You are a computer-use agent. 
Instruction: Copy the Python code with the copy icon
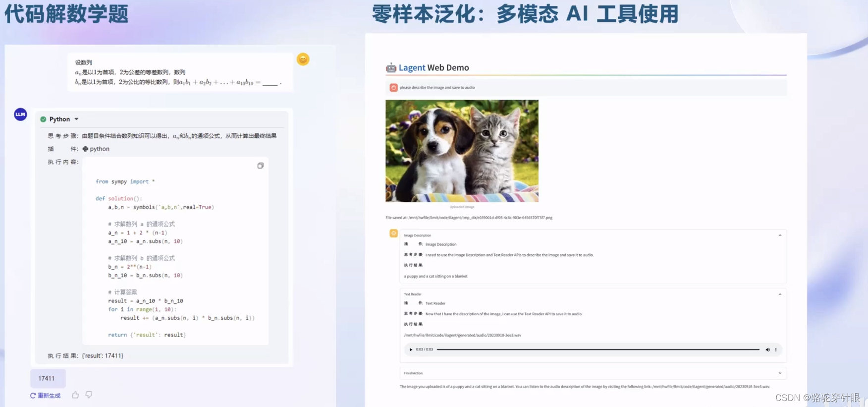pos(260,166)
